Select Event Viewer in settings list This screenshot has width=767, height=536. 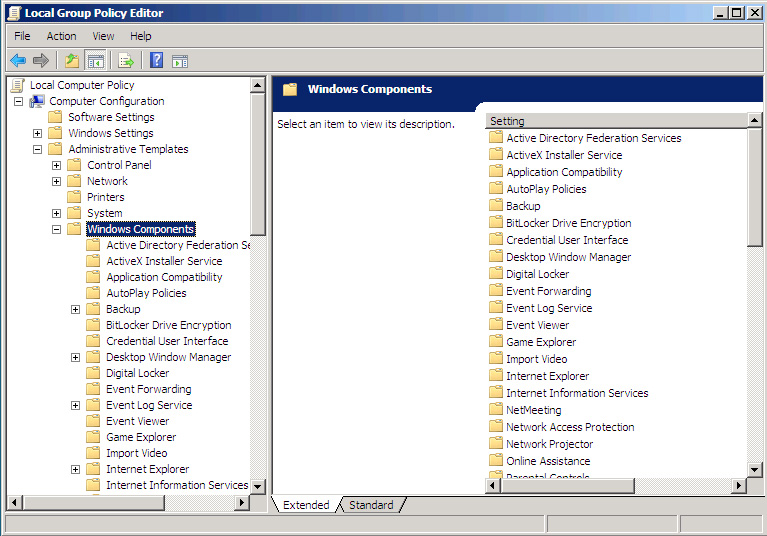tap(538, 325)
